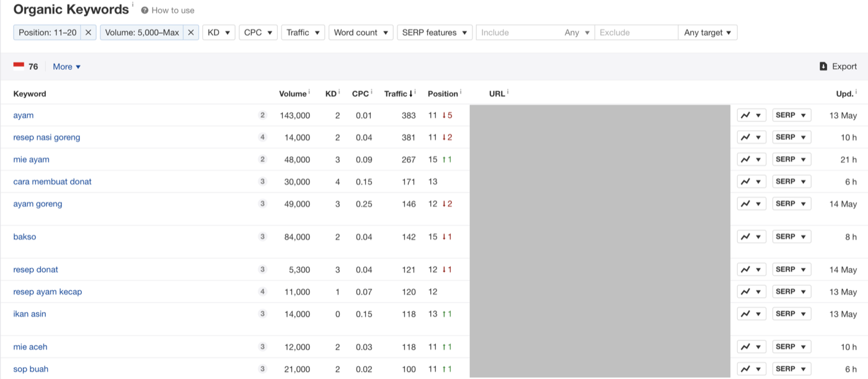Image resolution: width=868 pixels, height=379 pixels.
Task: Click the info icon beside Volume column header
Action: [309, 92]
